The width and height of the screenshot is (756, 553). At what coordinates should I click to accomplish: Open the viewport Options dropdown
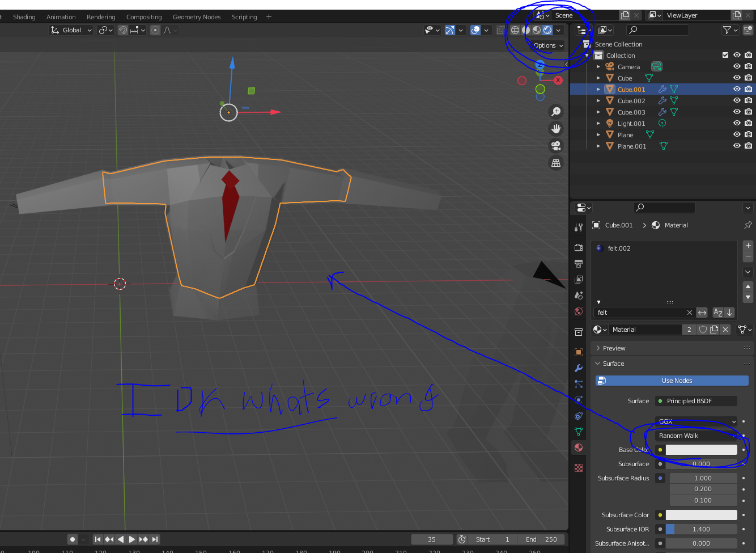(548, 45)
